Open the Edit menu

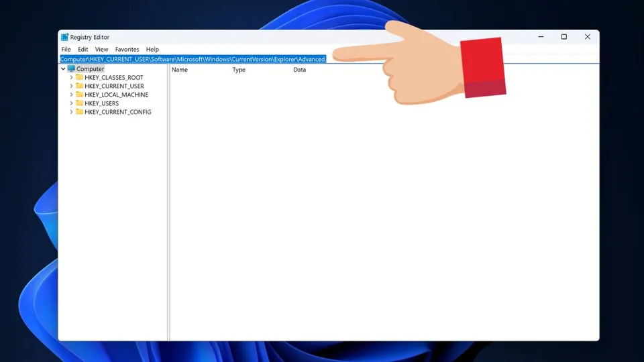pyautogui.click(x=83, y=49)
